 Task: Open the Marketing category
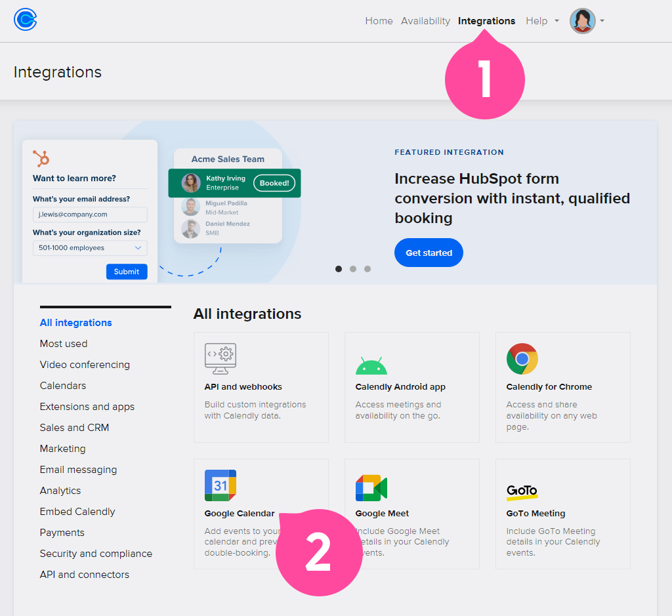[62, 449]
